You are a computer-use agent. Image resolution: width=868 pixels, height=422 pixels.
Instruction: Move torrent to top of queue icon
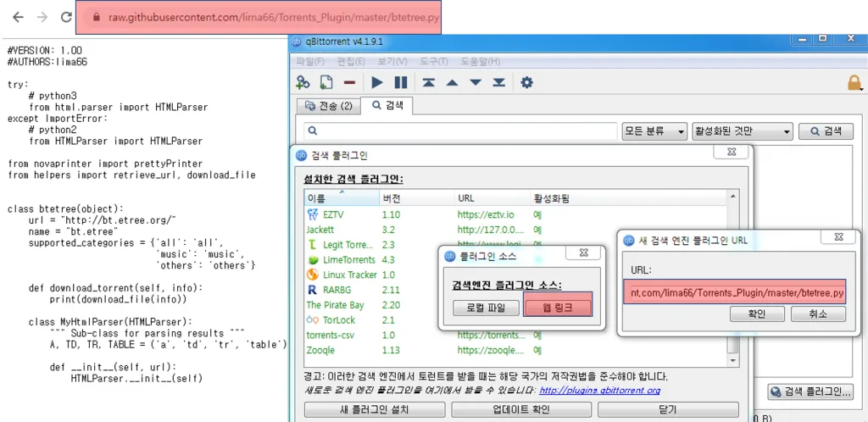pyautogui.click(x=428, y=82)
